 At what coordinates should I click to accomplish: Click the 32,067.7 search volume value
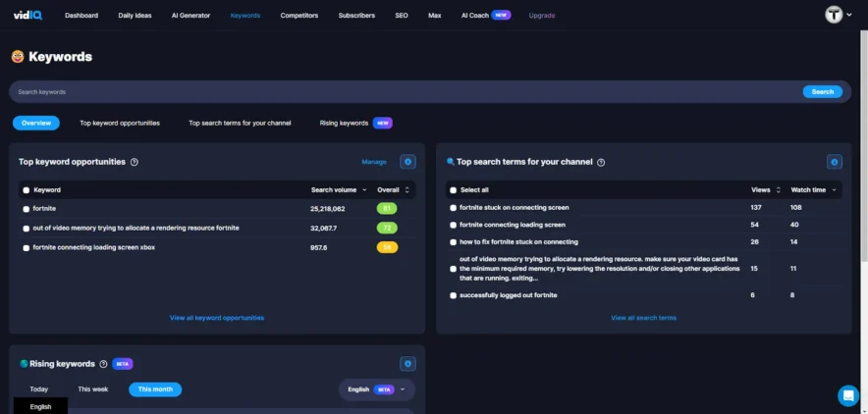tap(324, 229)
